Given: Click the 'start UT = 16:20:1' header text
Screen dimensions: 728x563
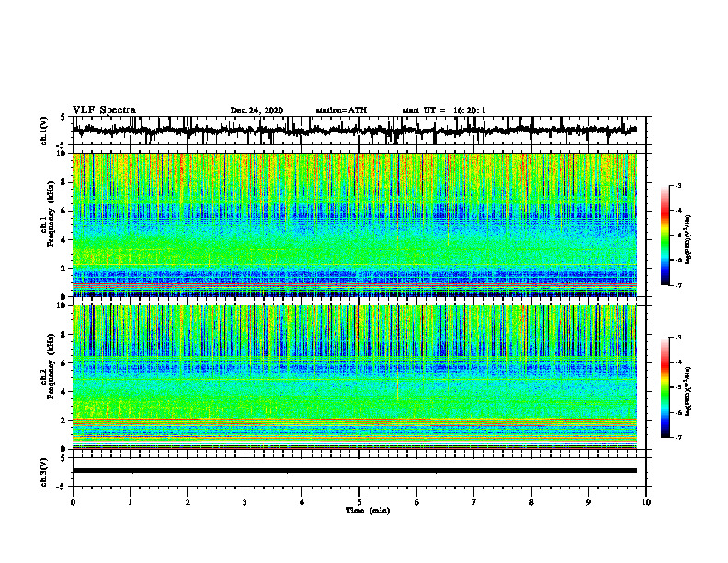Looking at the screenshot, I should click(x=444, y=110).
